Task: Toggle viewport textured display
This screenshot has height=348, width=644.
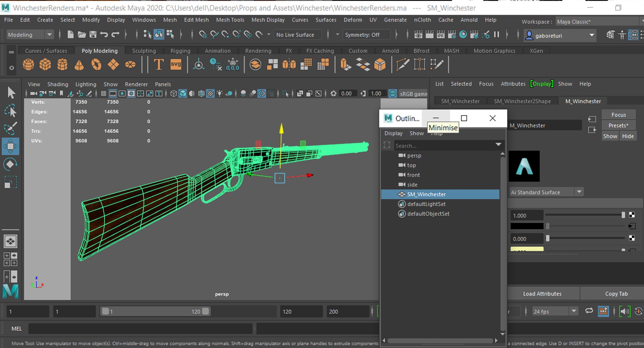Action: click(210, 94)
